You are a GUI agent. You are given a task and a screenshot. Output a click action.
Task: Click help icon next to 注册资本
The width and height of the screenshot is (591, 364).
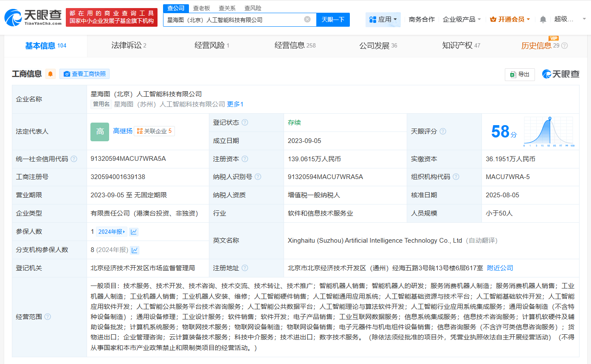[x=245, y=159]
